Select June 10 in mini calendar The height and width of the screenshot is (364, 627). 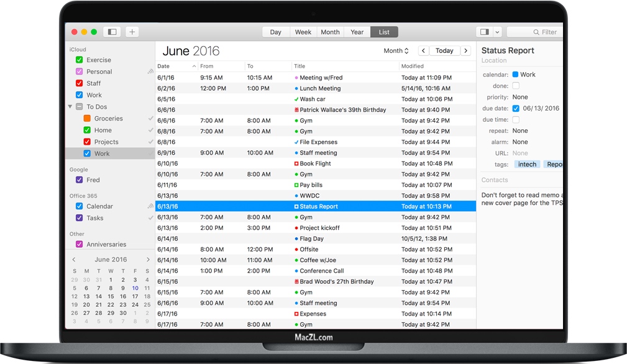(135, 288)
